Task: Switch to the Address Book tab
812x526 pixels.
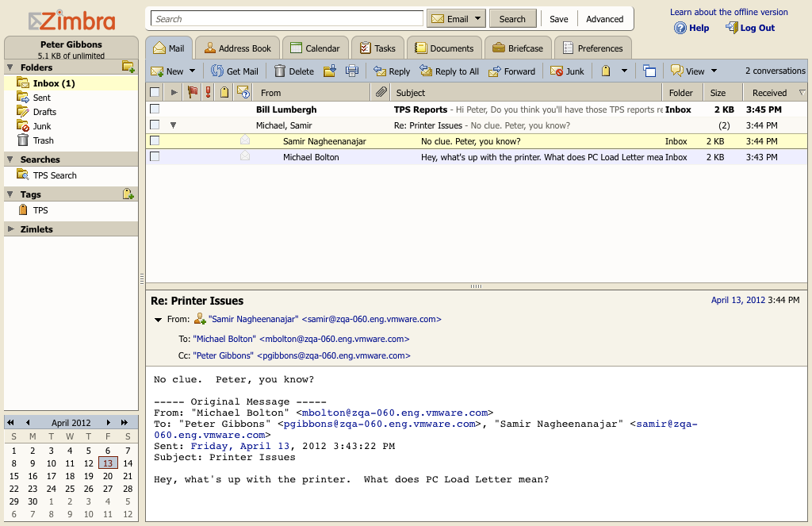Action: [238, 48]
